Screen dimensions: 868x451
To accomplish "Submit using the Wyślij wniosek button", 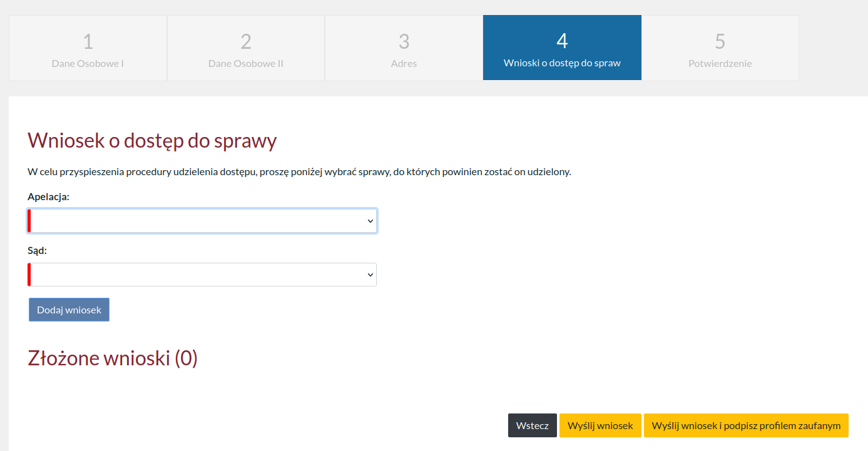I will pos(600,425).
